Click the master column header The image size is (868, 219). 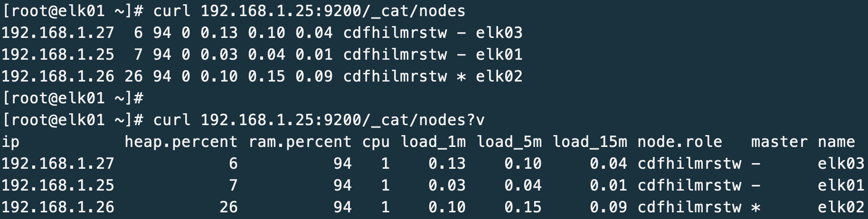[x=779, y=142]
